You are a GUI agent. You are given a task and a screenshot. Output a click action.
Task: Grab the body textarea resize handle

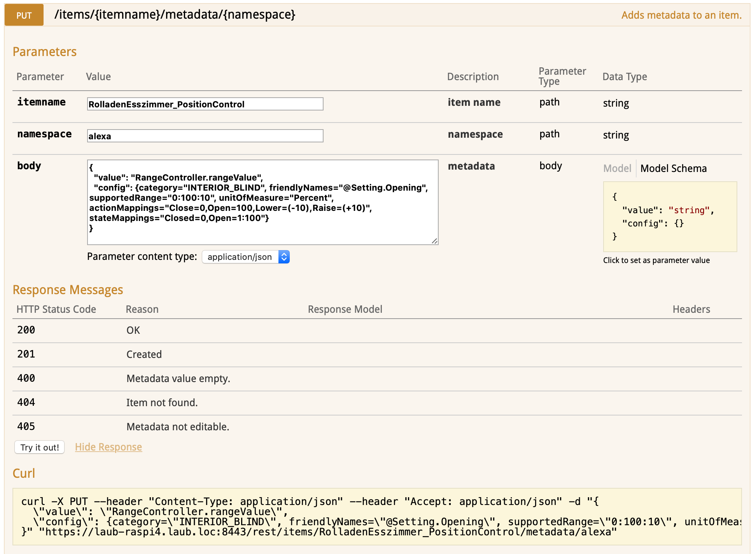tap(434, 241)
